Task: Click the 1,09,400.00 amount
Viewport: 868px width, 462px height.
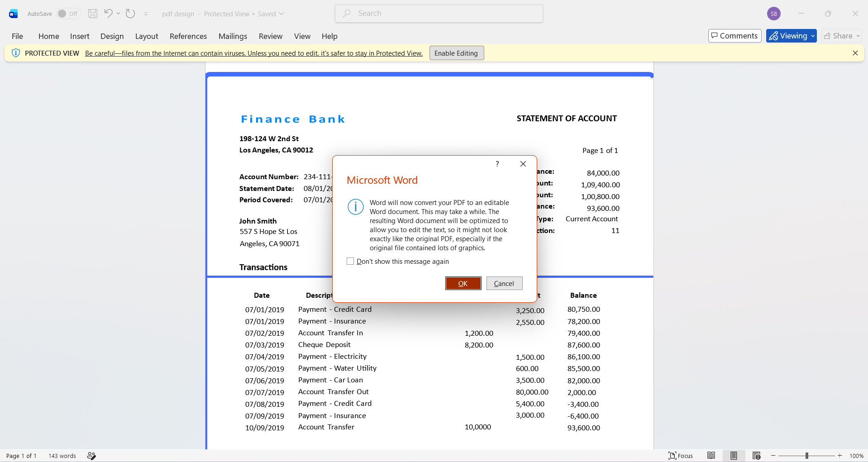Action: coord(601,185)
